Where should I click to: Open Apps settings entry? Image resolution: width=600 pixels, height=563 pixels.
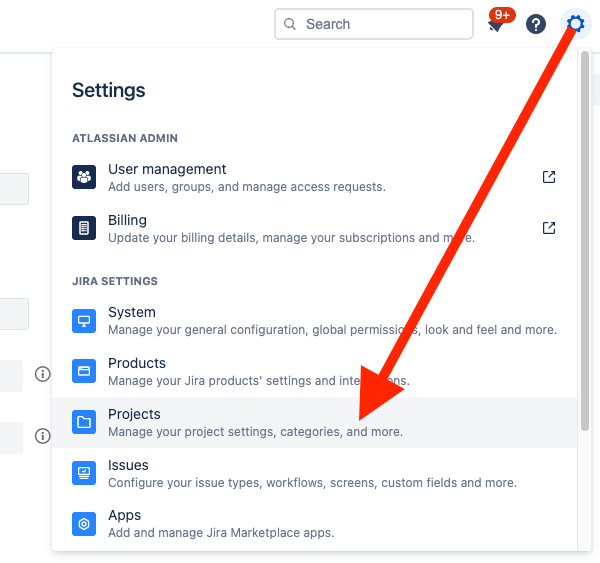[314, 524]
